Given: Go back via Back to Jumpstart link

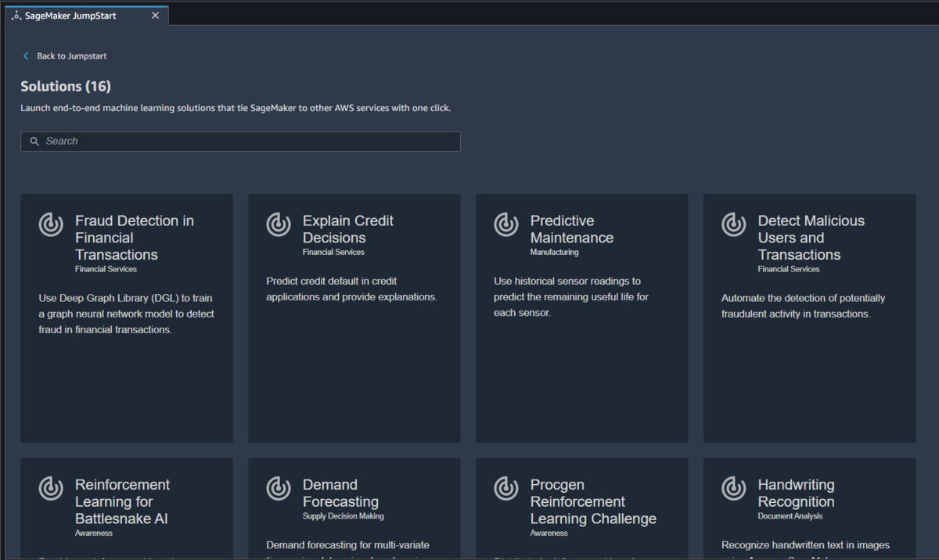Looking at the screenshot, I should (72, 56).
